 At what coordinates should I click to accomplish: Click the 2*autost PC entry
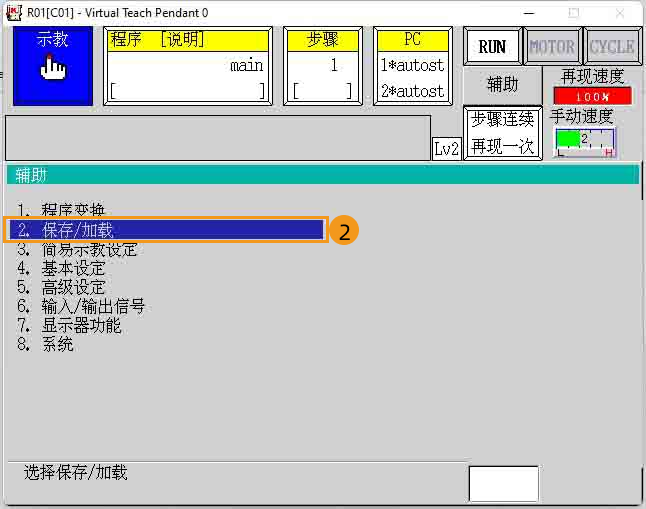[412, 91]
